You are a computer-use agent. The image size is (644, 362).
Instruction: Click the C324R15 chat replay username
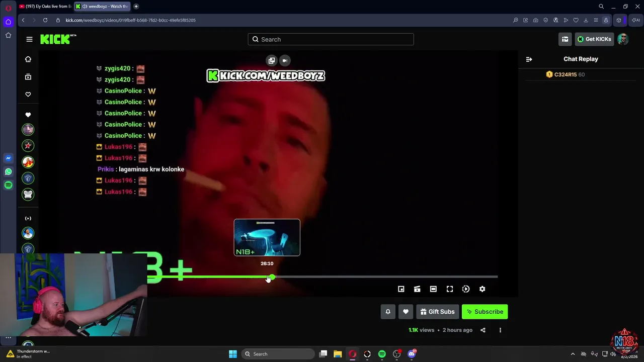click(x=565, y=74)
